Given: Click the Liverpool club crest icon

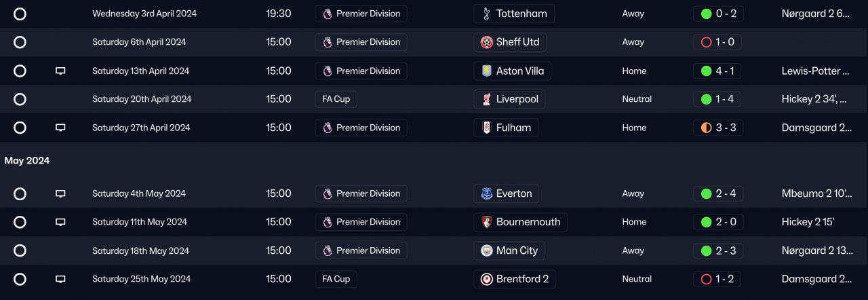Looking at the screenshot, I should [x=486, y=99].
